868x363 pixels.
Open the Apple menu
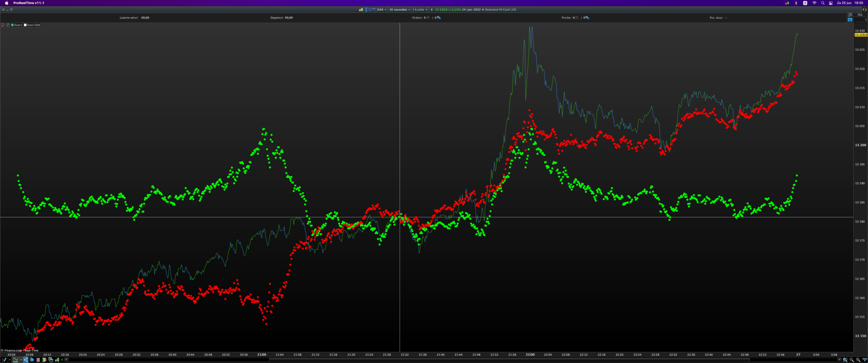6,3
